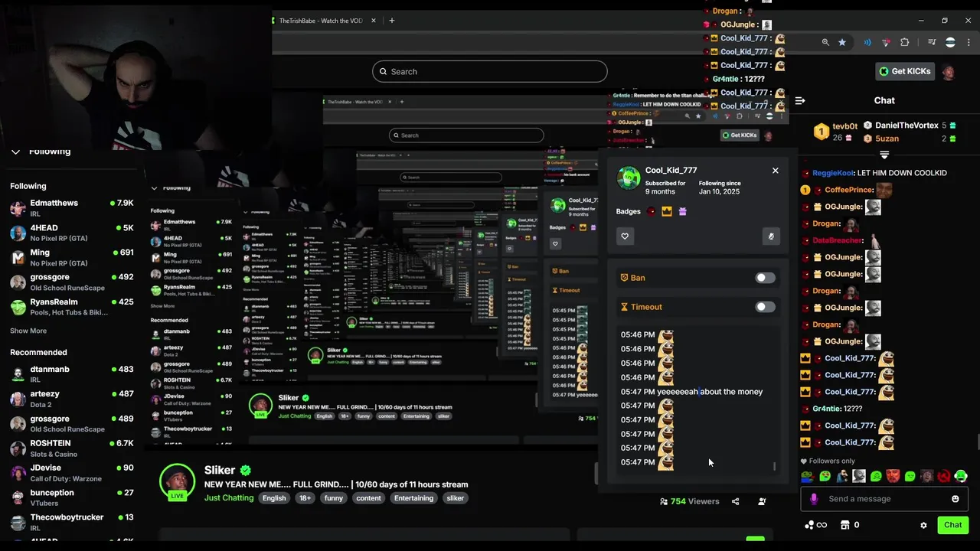The height and width of the screenshot is (551, 980).
Task: Close the Cool_Kid_777 user card
Action: point(775,171)
